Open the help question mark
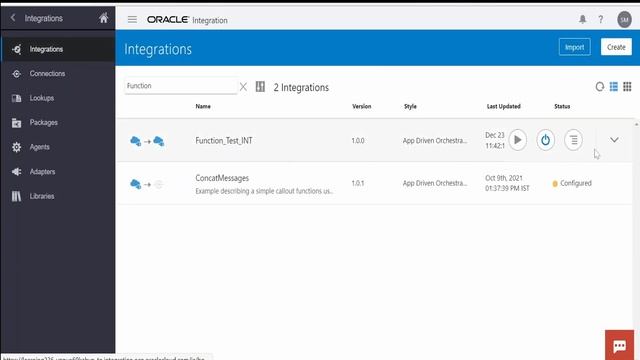The image size is (640, 360). (600, 19)
